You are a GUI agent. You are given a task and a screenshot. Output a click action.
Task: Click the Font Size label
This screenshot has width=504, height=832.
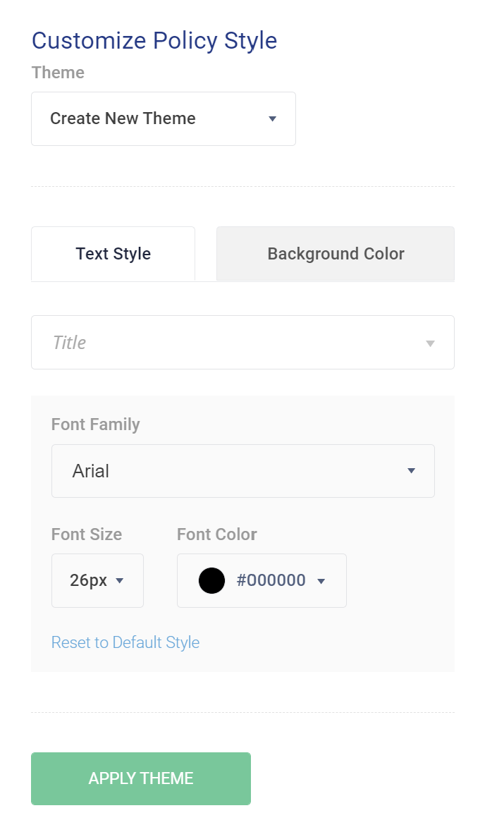[87, 534]
